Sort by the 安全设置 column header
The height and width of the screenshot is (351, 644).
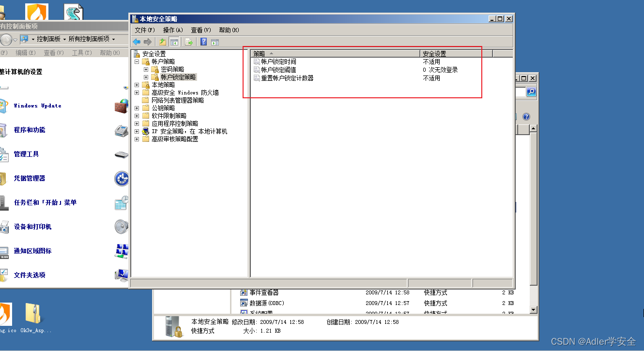(x=456, y=54)
